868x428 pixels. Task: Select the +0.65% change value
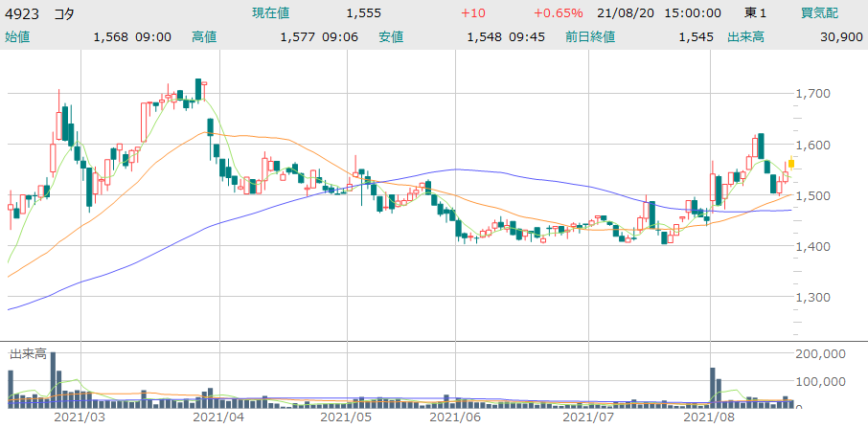[558, 14]
